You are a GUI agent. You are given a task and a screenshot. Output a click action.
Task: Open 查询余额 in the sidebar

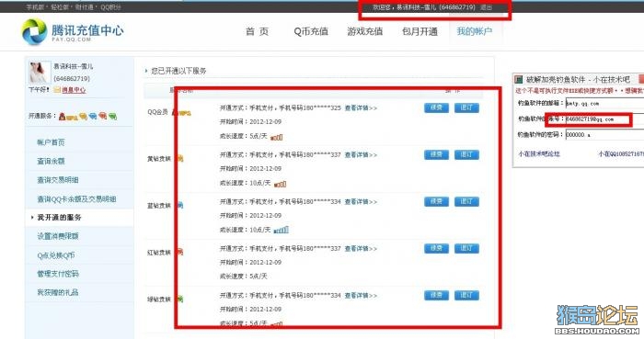[51, 161]
